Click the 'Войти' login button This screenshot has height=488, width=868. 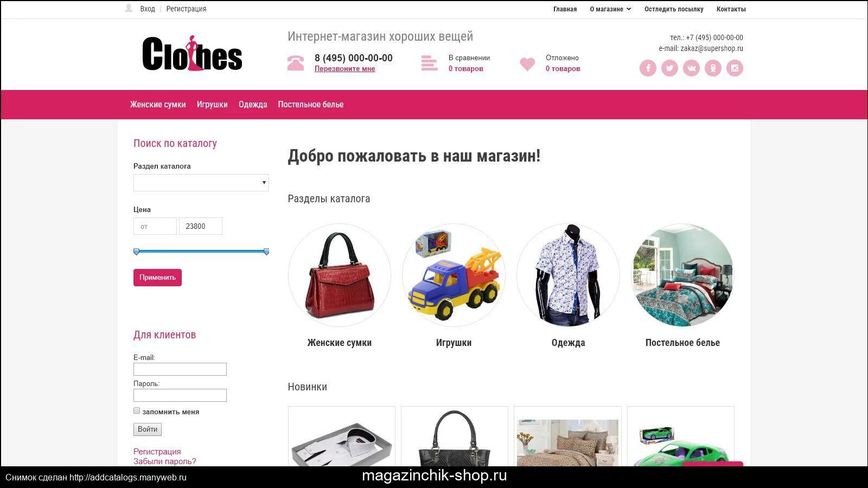click(148, 429)
